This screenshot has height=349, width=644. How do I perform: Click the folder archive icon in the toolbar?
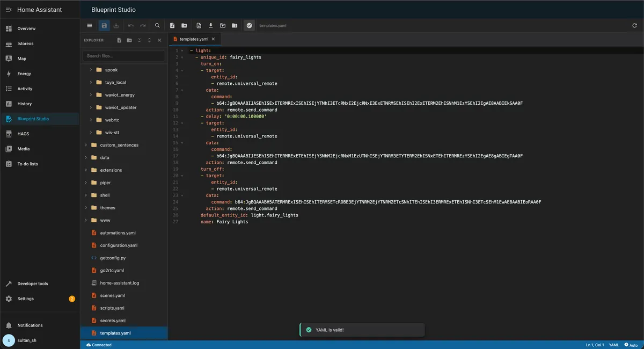point(235,25)
